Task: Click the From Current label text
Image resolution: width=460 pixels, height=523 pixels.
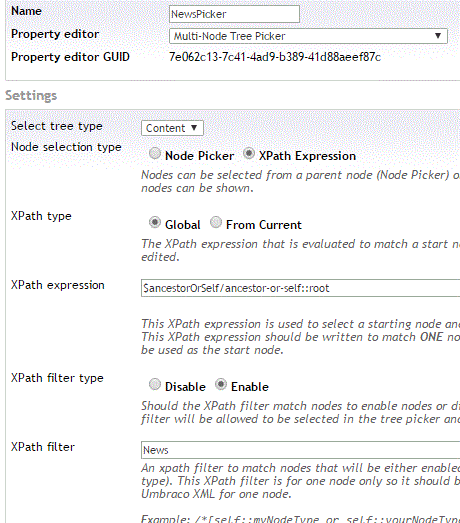Action: click(264, 225)
